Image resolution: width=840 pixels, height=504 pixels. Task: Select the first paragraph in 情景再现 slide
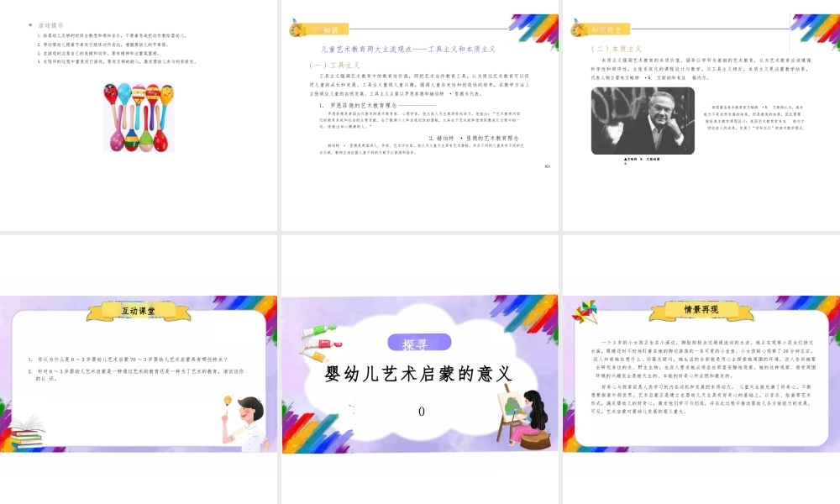[x=702, y=359]
